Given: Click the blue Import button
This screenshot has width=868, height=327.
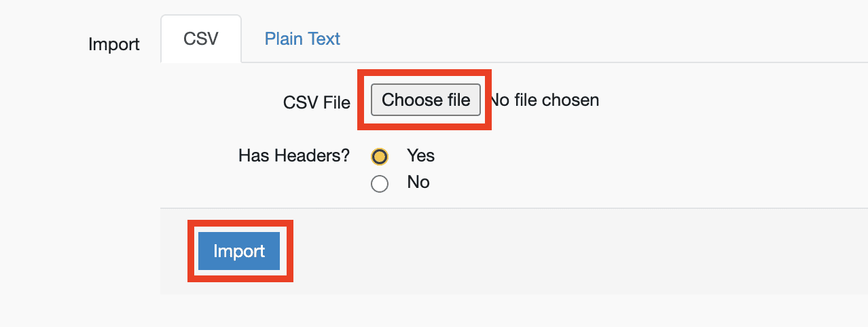Looking at the screenshot, I should click(239, 251).
